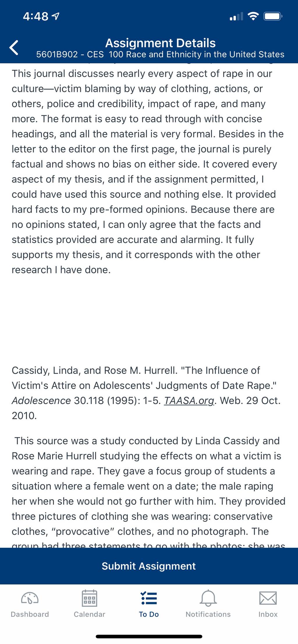The image size is (298, 644).
Task: Switch to the Inbox tab label
Action: click(268, 614)
